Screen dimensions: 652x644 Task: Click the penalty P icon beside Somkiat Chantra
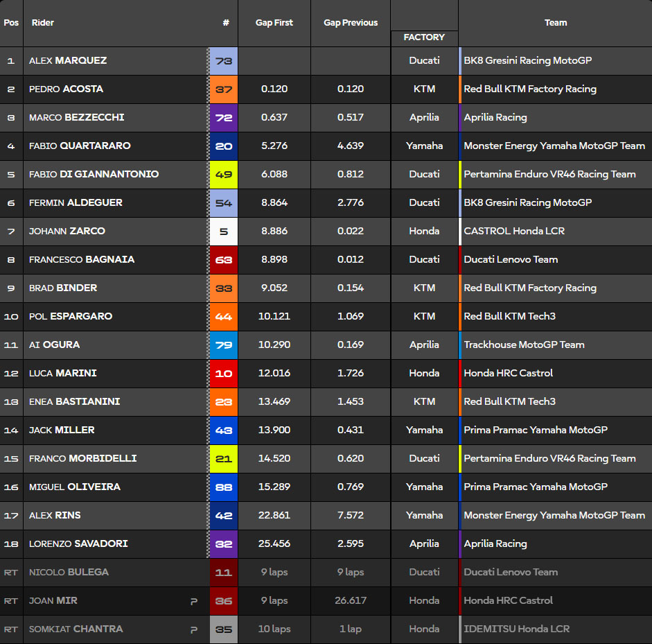click(193, 630)
